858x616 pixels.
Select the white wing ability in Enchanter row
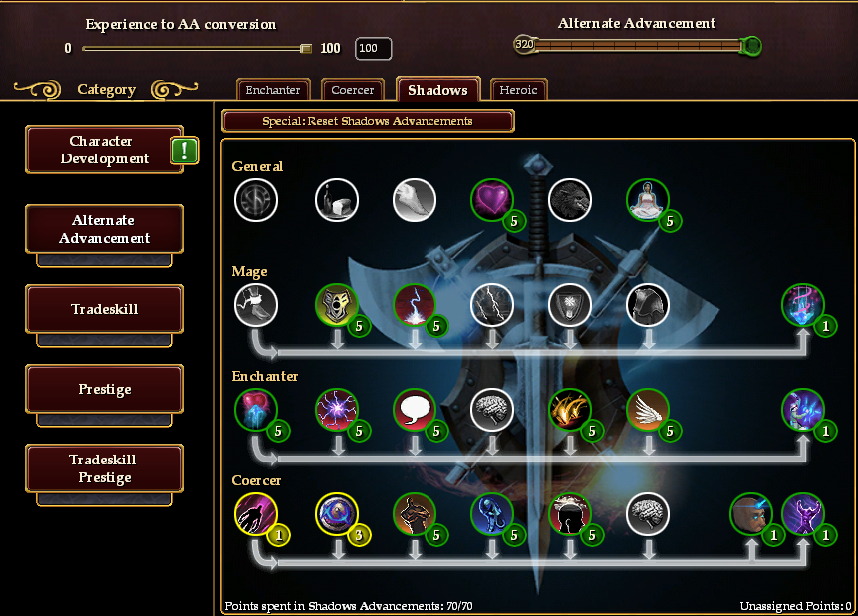coord(648,409)
